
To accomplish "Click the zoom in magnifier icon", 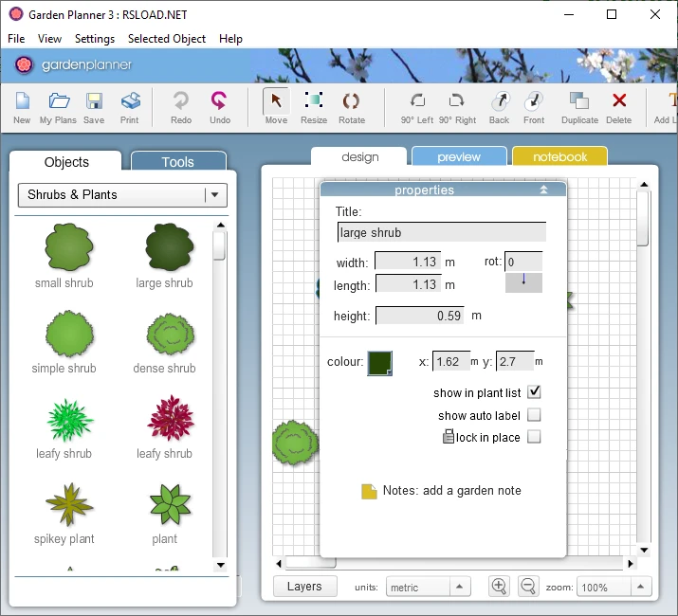I will click(x=499, y=587).
